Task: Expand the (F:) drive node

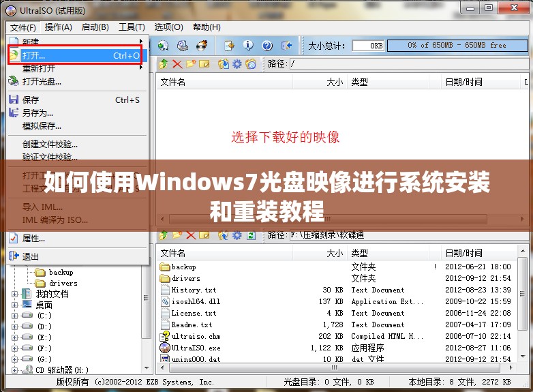Action: [x=14, y=348]
